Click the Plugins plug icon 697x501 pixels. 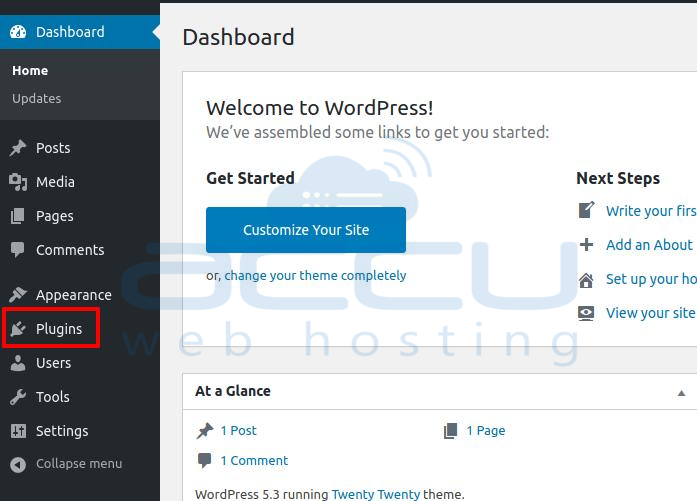tap(18, 329)
